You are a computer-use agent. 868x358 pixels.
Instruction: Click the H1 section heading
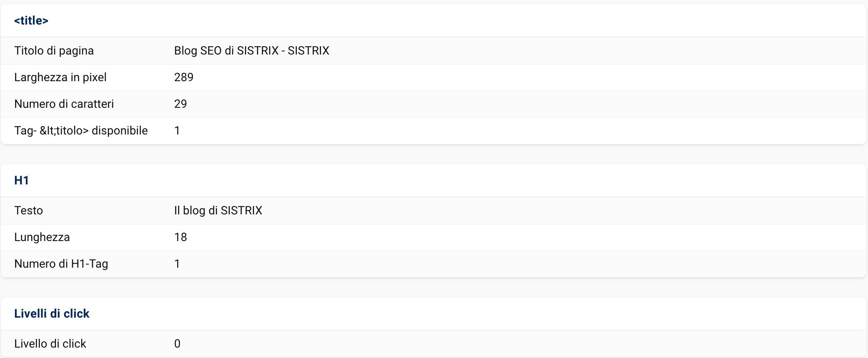[x=22, y=180]
